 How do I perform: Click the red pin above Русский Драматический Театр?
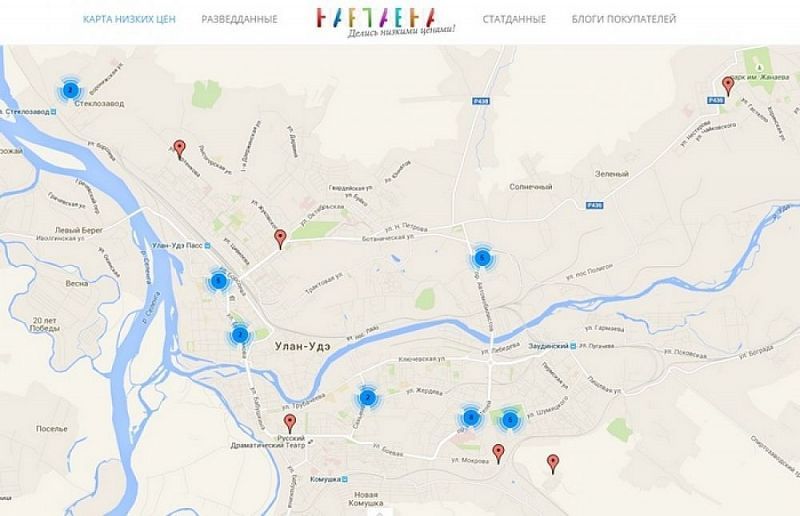(290, 424)
